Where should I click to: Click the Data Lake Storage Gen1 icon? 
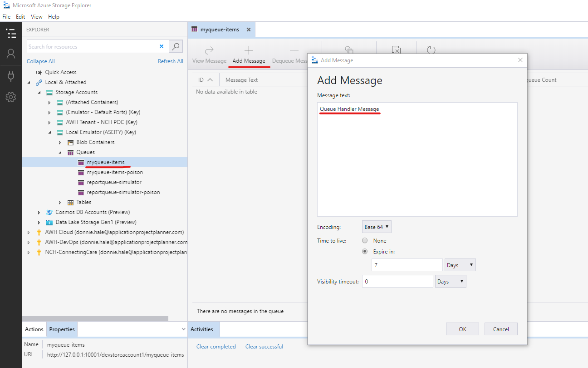(49, 222)
